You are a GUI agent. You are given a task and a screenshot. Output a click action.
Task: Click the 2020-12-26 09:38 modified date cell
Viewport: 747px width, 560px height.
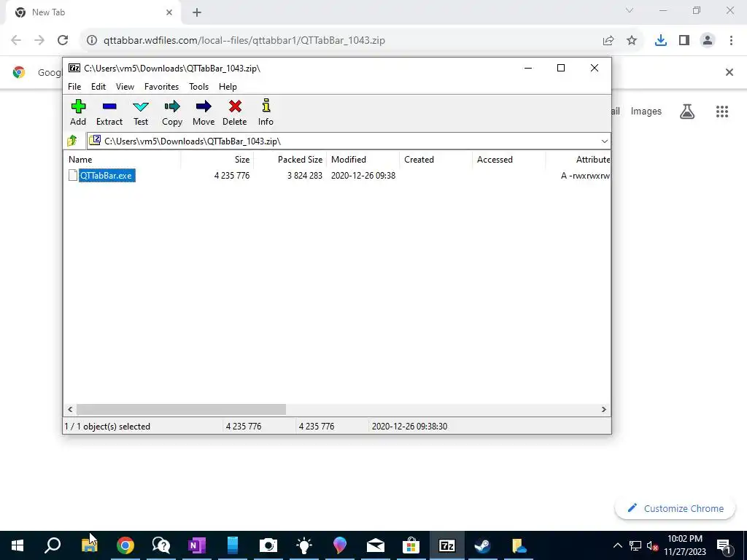363,176
